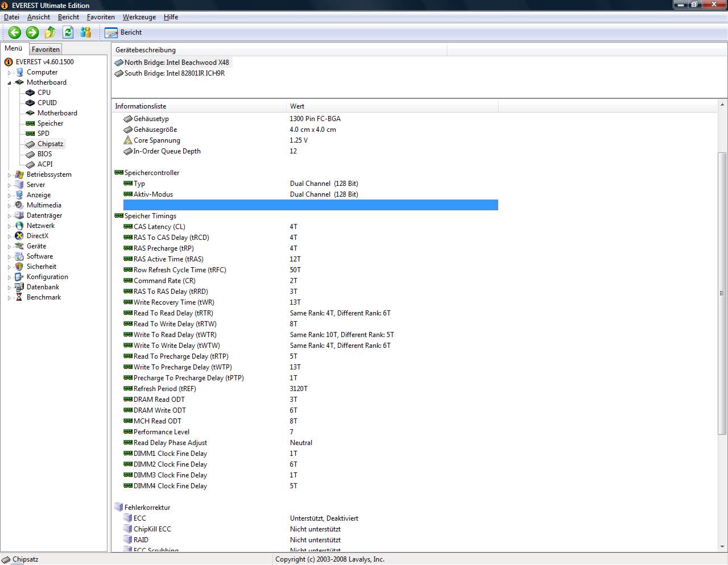
Task: Open the Bericht menu
Action: pos(68,17)
